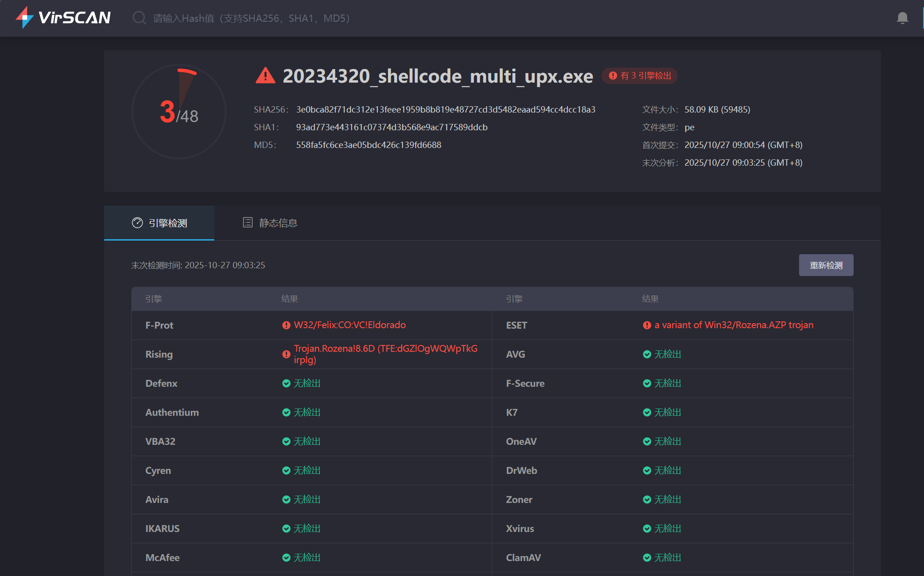Click the SHA256 hash value
Viewport: 924px width, 576px height.
coord(445,109)
